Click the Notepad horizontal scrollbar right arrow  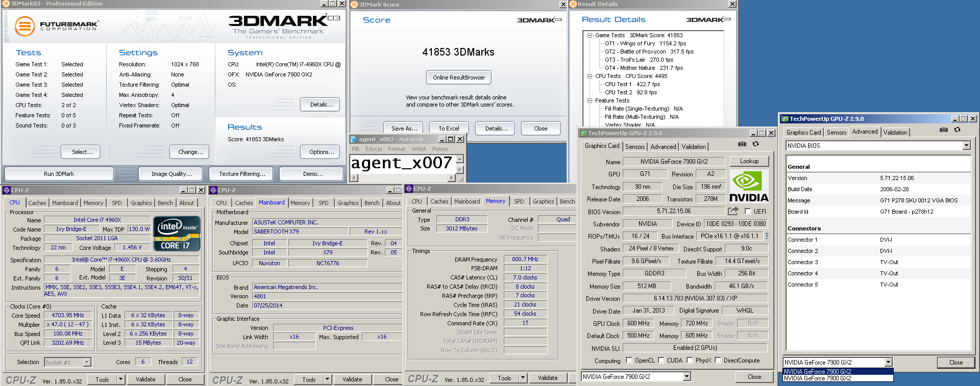452,178
